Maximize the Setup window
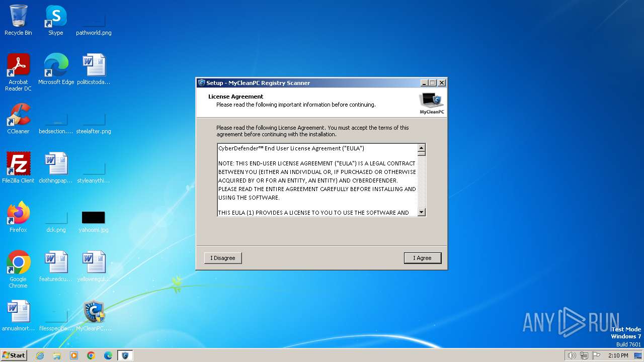This screenshot has height=362, width=644. point(433,83)
